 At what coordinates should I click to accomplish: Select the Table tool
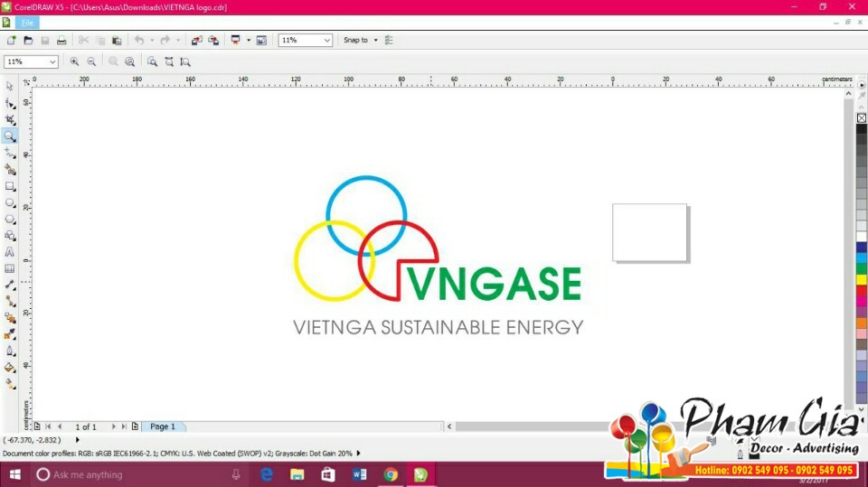tap(10, 268)
